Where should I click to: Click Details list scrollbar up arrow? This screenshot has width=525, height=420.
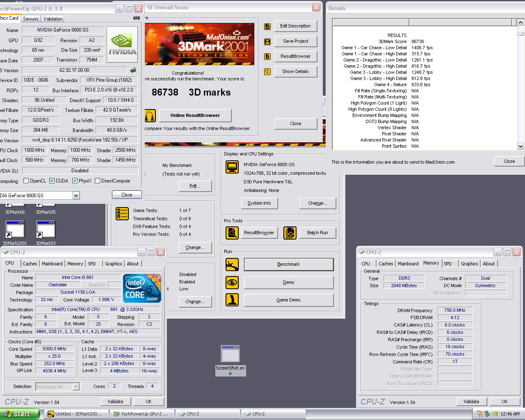tap(520, 22)
